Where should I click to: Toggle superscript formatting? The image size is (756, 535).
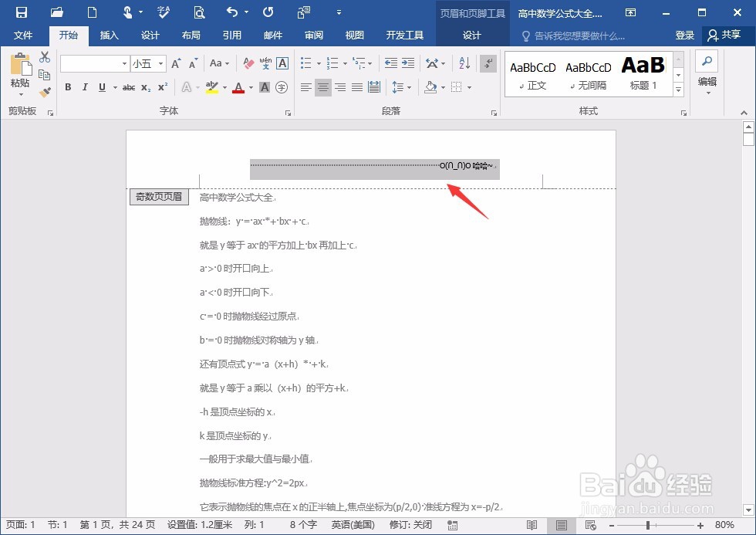[163, 87]
